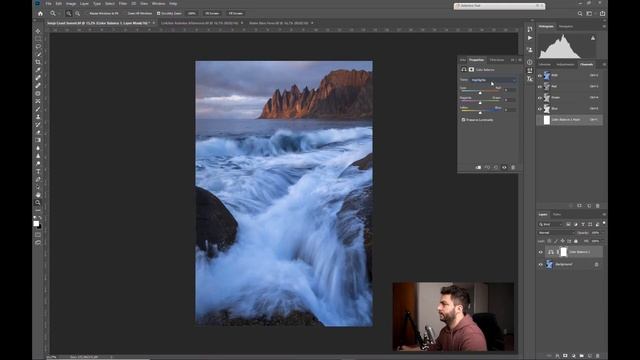640x360 pixels.
Task: Open the layer filter Kind dropdown
Action: click(x=551, y=224)
